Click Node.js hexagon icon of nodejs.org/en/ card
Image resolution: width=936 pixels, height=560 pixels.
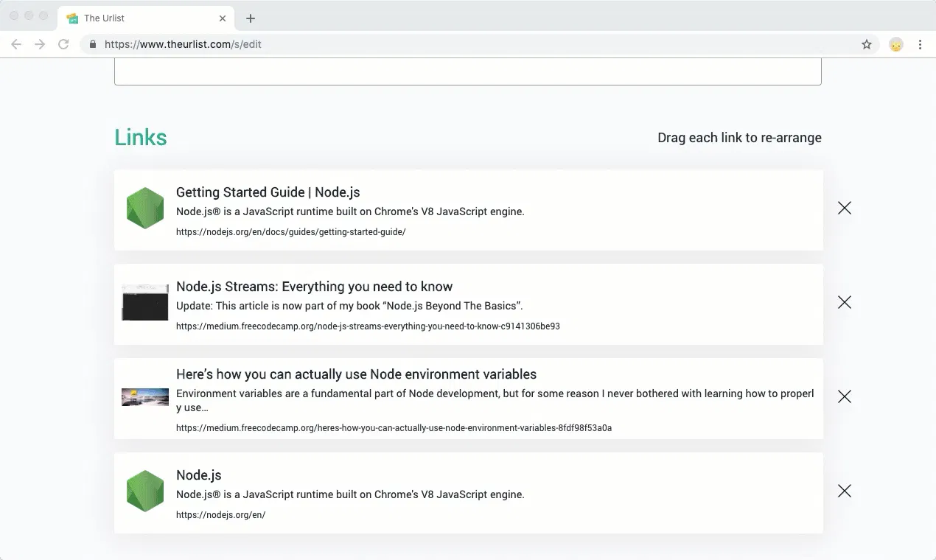click(145, 491)
